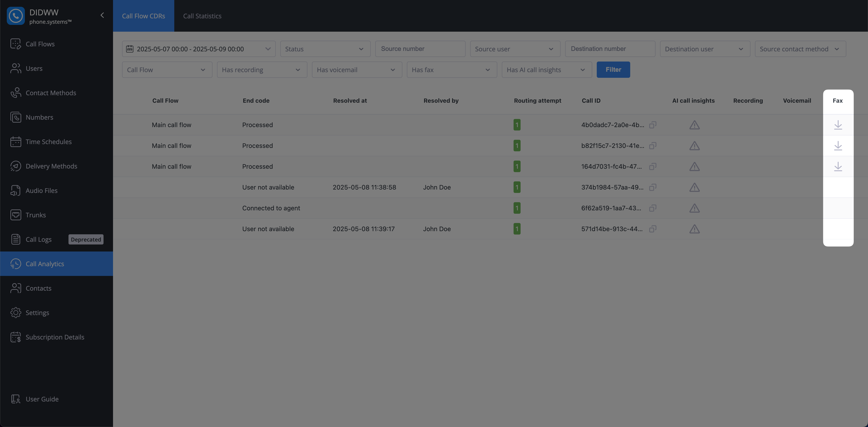Open Audio Files section
This screenshot has height=427, width=868.
click(57, 190)
